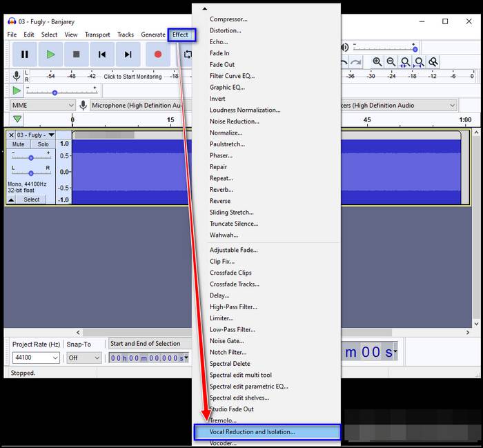Screen dimensions: 483x448
Task: Open the Select menu
Action: pyautogui.click(x=49, y=35)
